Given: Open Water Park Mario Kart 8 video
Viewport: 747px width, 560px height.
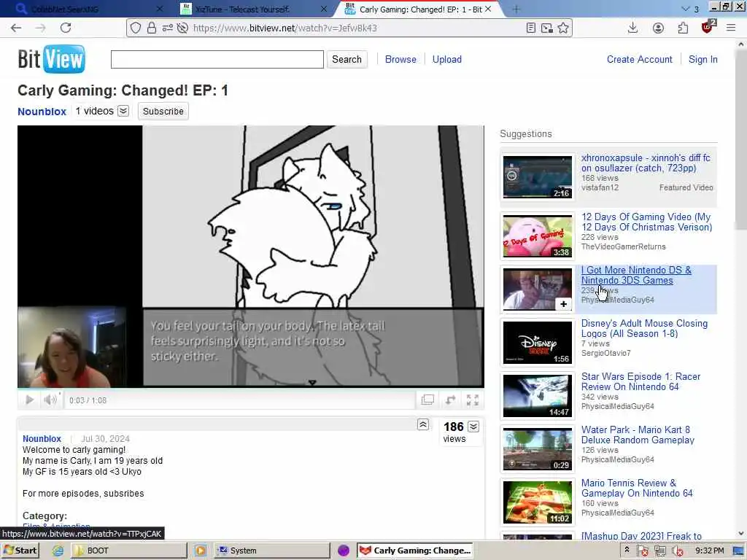Looking at the screenshot, I should coord(638,435).
